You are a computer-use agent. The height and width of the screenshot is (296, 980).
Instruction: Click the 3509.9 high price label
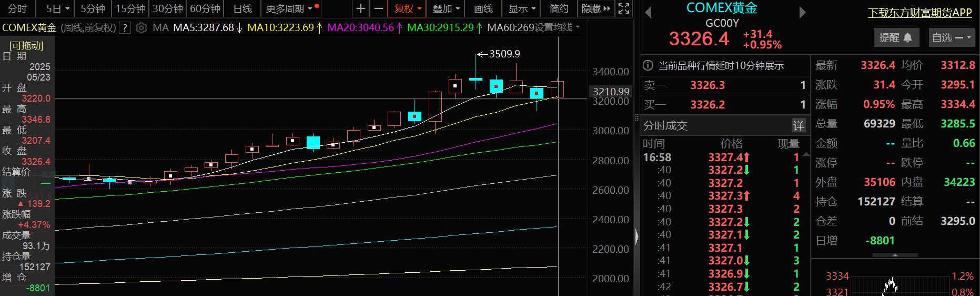[504, 54]
